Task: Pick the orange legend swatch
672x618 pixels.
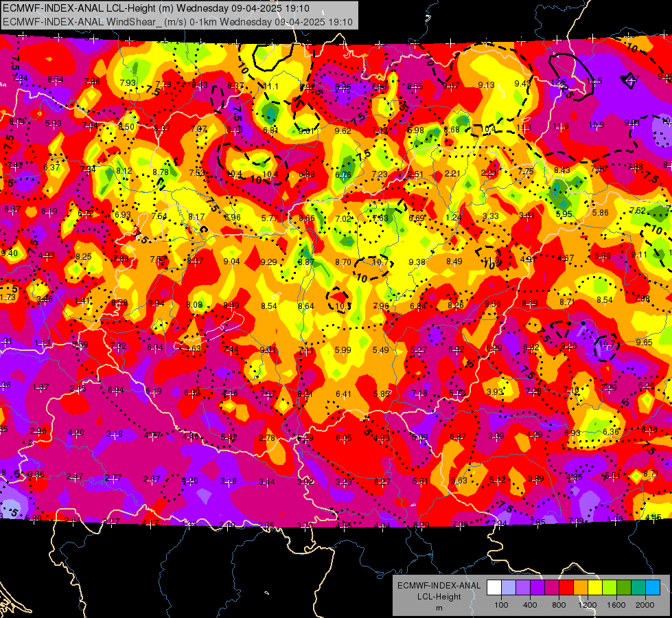Action: [581, 588]
